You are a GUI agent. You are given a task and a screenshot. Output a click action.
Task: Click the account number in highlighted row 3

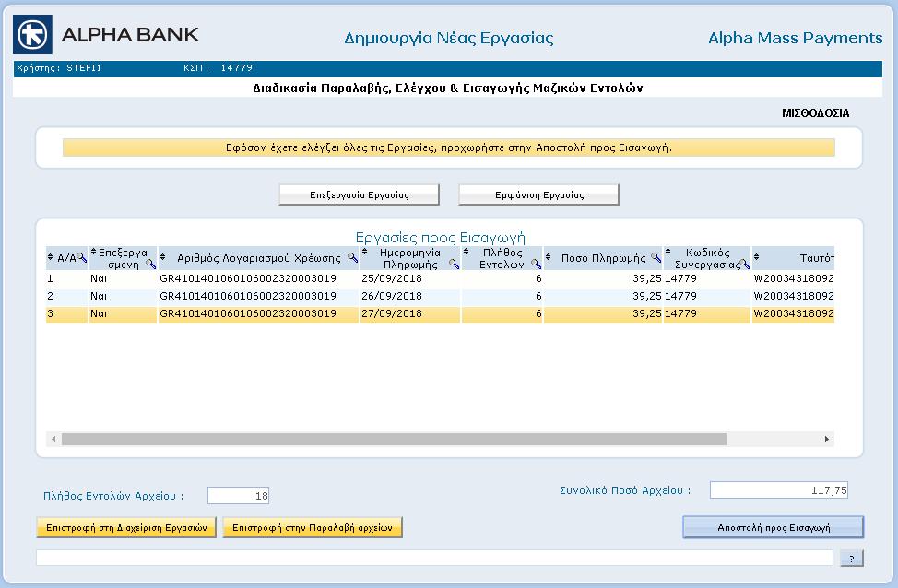click(x=248, y=314)
